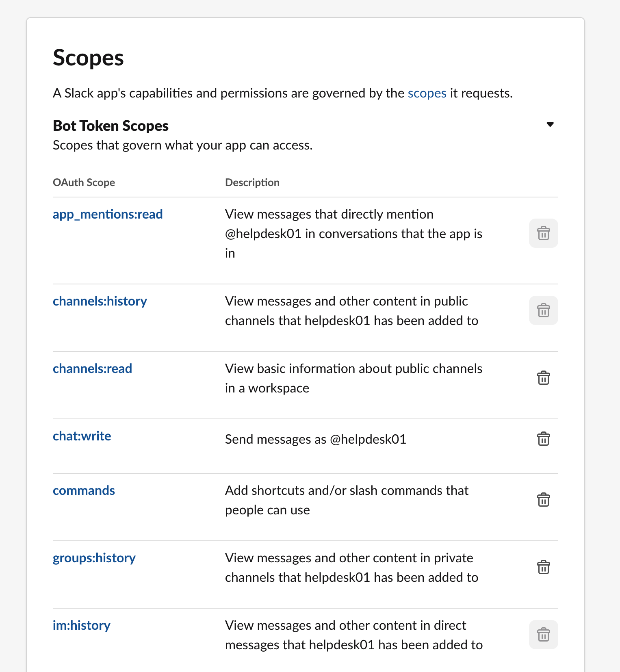Click the OAuth Scope column header
Screen dimensions: 620x672
84,182
